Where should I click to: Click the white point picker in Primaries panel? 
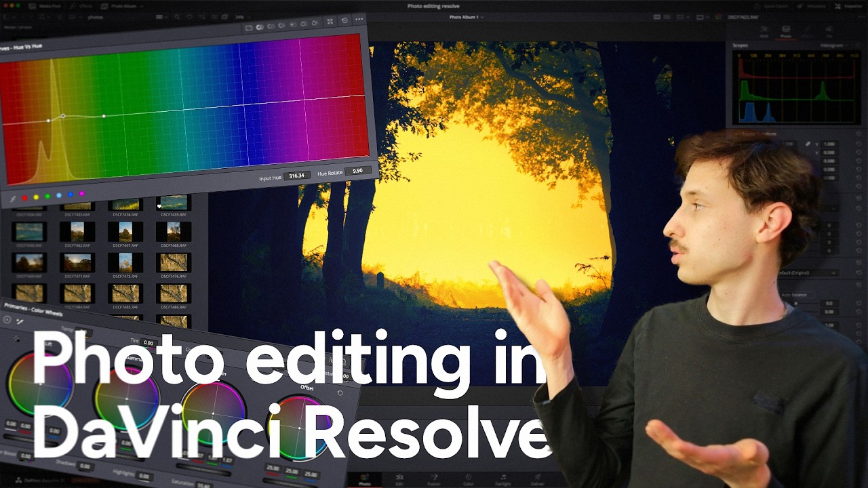click(20, 321)
